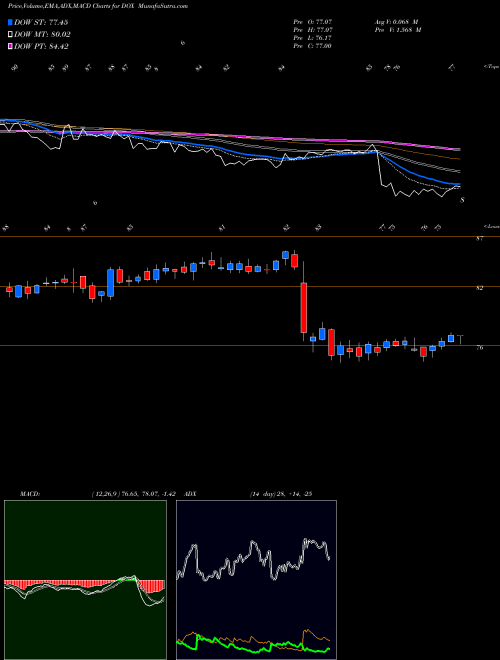This screenshot has height=660, width=500.
Task: Click the 87 price axis label
Action: (x=480, y=239)
